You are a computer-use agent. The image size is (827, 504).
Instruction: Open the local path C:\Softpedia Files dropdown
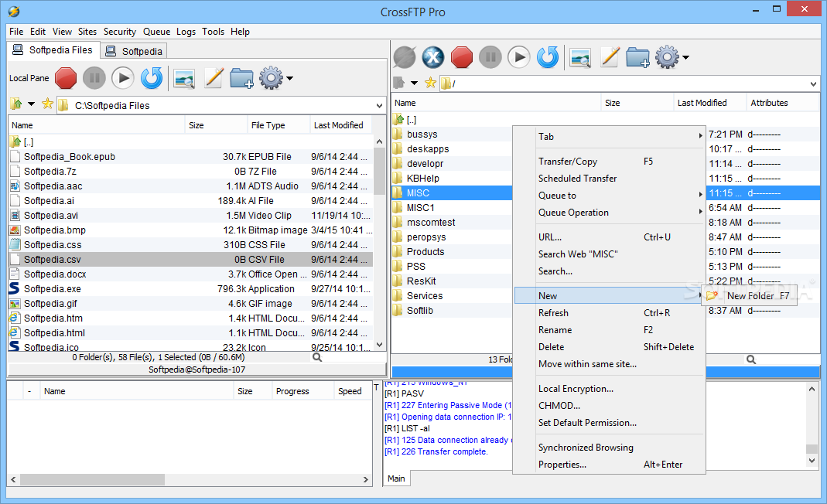click(x=379, y=105)
